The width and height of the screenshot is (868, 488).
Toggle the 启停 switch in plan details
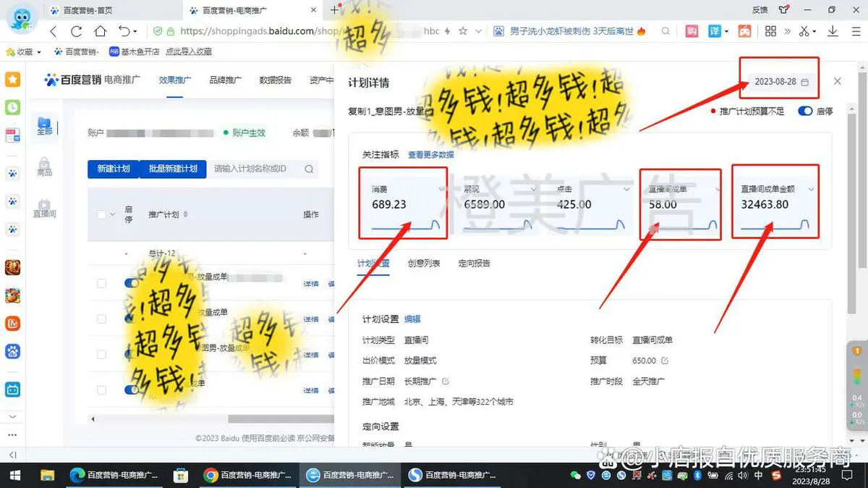point(805,112)
